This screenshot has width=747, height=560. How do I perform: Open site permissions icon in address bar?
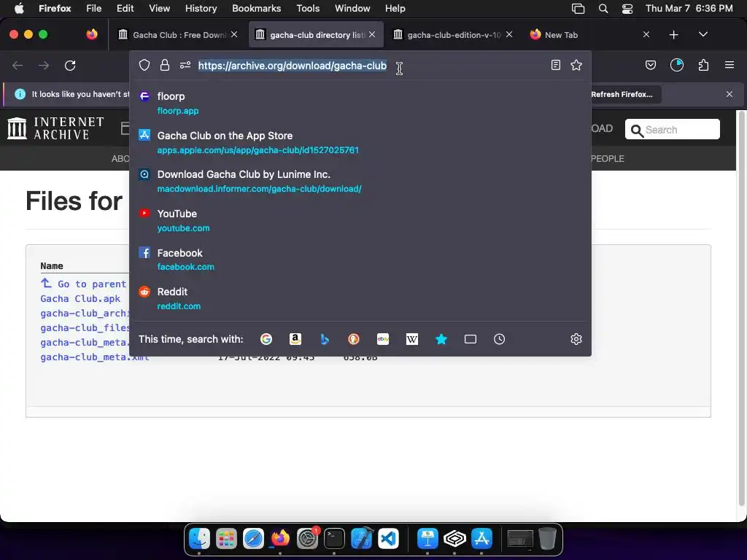(185, 65)
